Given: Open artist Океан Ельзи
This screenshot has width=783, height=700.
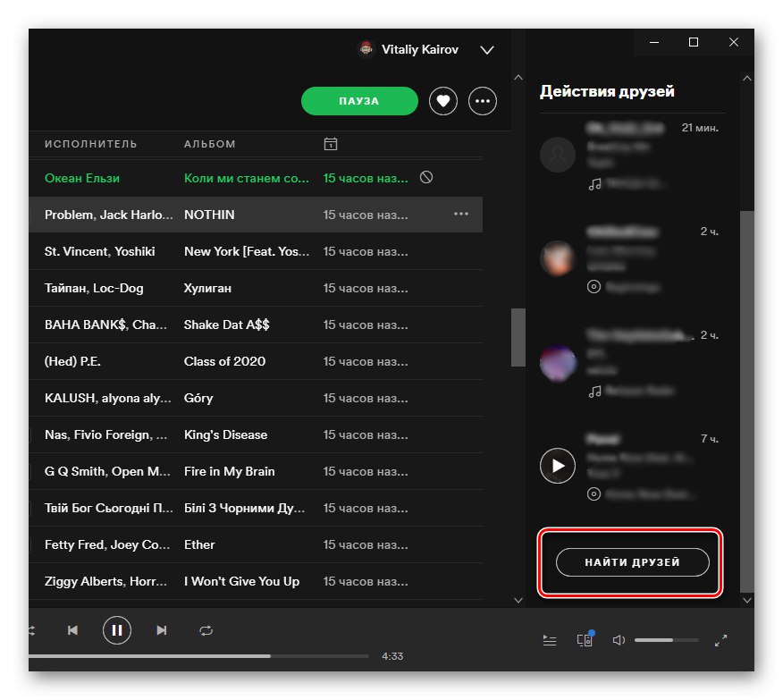Looking at the screenshot, I should coord(82,178).
